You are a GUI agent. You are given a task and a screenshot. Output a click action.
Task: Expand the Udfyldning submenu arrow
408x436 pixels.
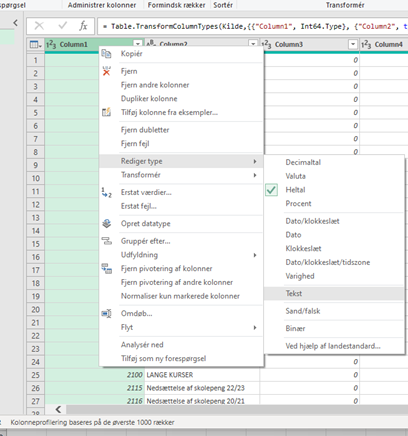click(255, 255)
